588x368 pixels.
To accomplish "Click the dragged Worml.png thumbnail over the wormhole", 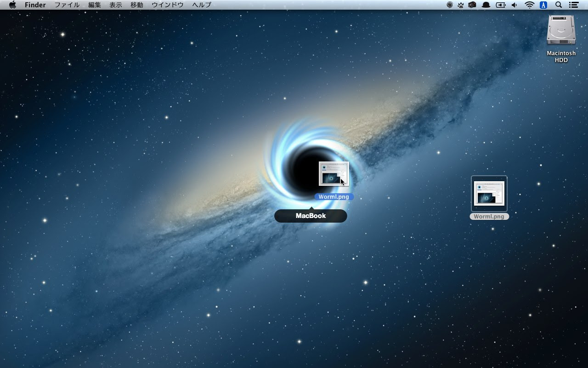I will coord(334,173).
